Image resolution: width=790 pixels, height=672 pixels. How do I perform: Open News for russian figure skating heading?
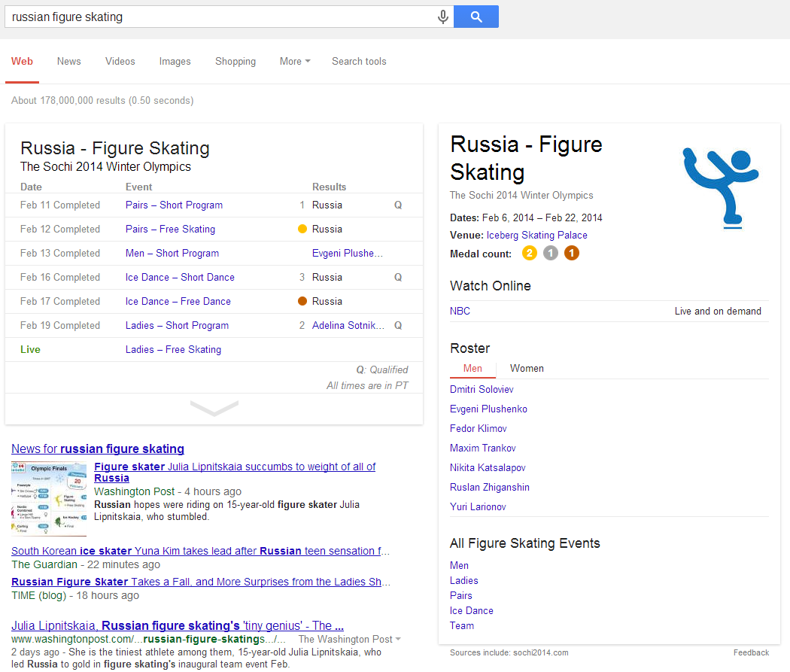(98, 449)
